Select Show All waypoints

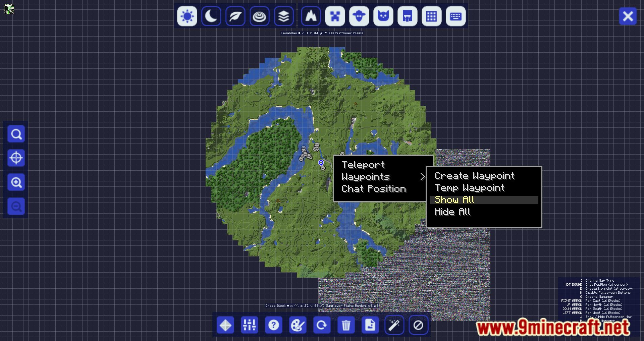click(484, 200)
